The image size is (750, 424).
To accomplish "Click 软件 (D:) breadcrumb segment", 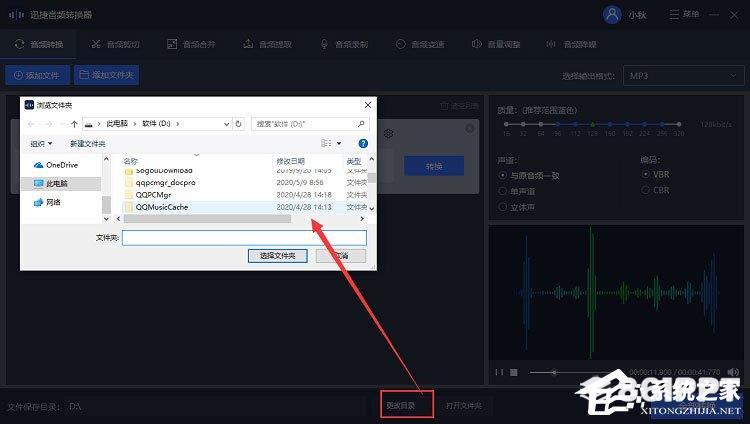I will pyautogui.click(x=156, y=123).
